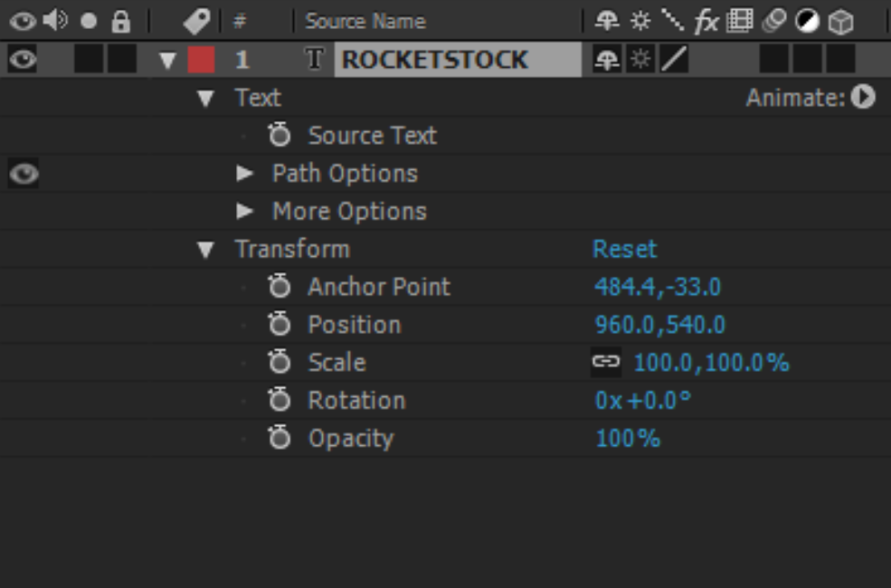This screenshot has width=891, height=588.
Task: Enable the Opacity stopwatch
Action: pyautogui.click(x=279, y=438)
